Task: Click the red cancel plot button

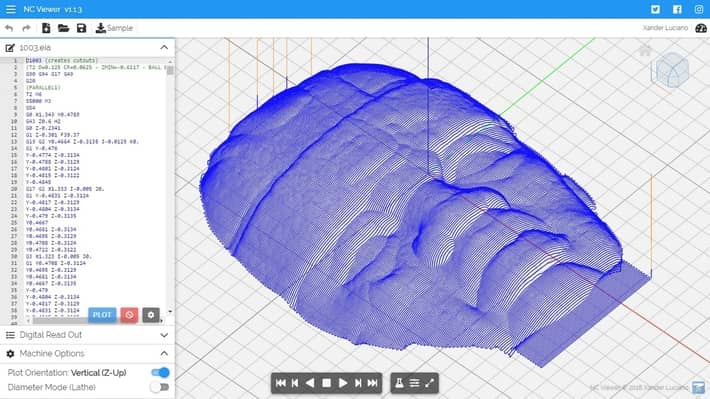Action: click(x=129, y=315)
